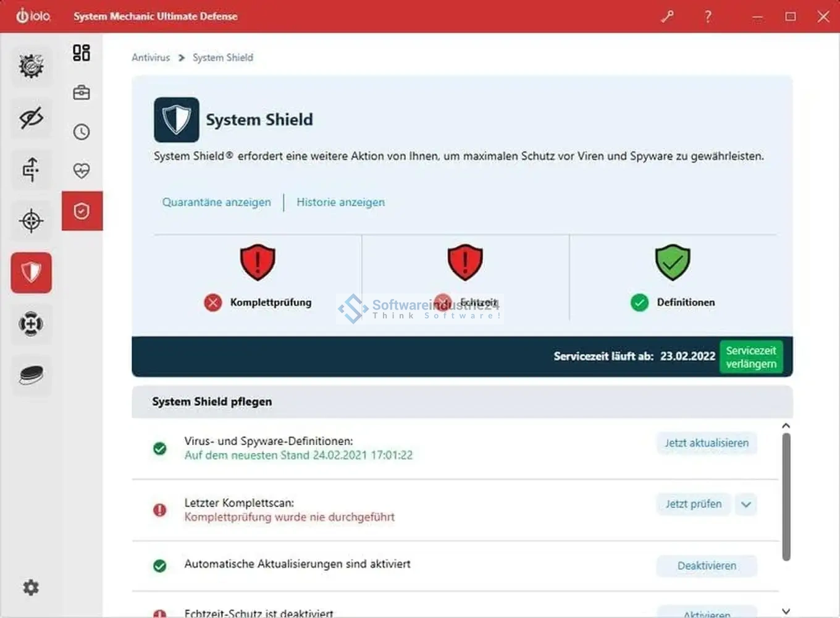Click the Quarantäne anzeigen link
Screen dimensions: 840x618
coord(216,202)
